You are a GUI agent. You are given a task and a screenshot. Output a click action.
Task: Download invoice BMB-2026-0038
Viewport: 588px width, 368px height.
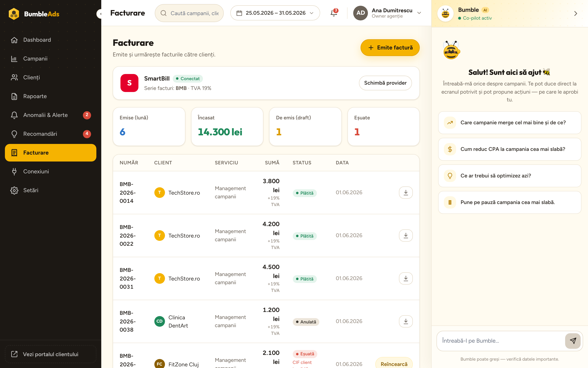pos(406,321)
